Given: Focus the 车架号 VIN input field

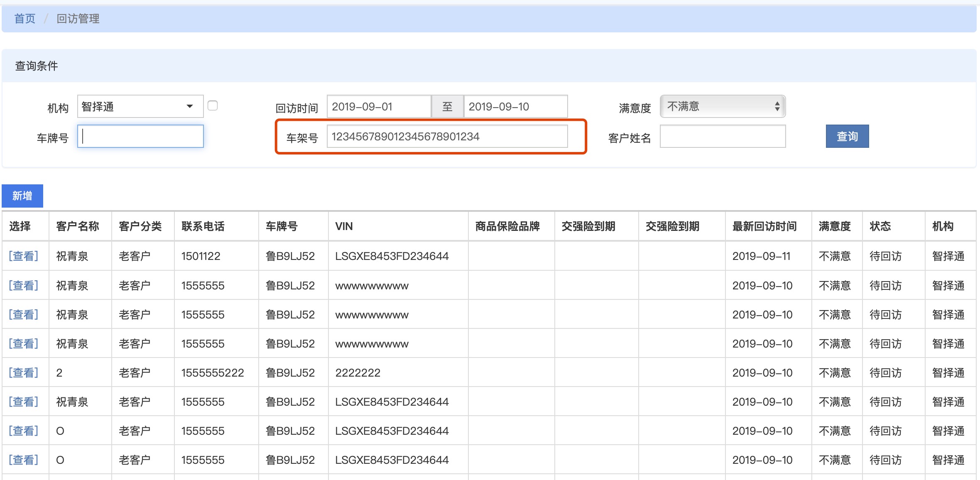Looking at the screenshot, I should click(x=447, y=136).
